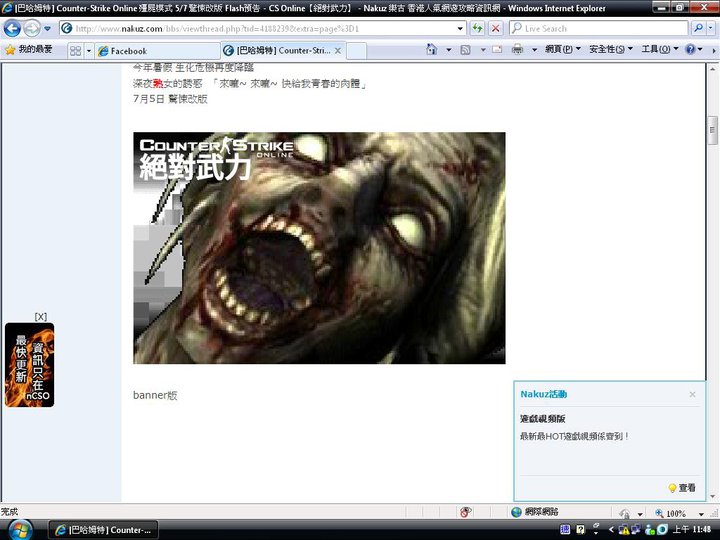720x540 pixels.
Task: Click the Forward navigation arrow
Action: (x=32, y=28)
